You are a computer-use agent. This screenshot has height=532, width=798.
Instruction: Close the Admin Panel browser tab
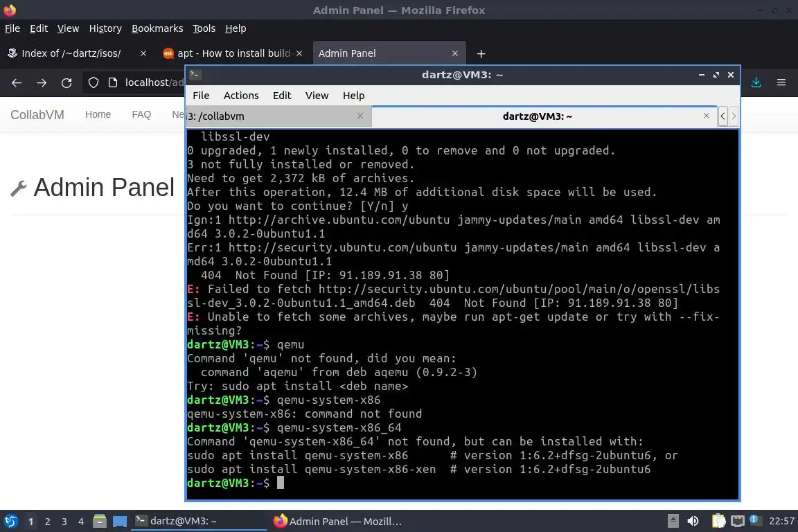(x=455, y=53)
